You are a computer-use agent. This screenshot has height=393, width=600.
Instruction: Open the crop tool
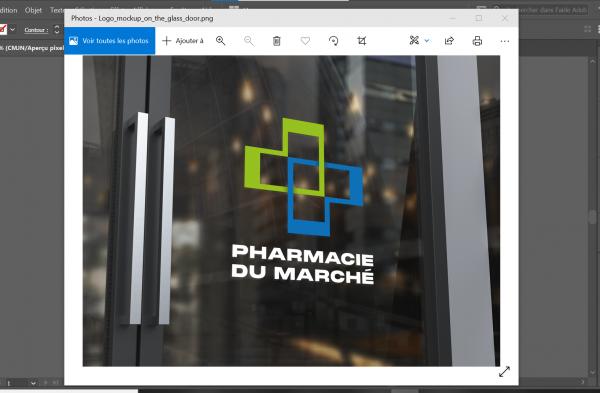click(x=362, y=41)
